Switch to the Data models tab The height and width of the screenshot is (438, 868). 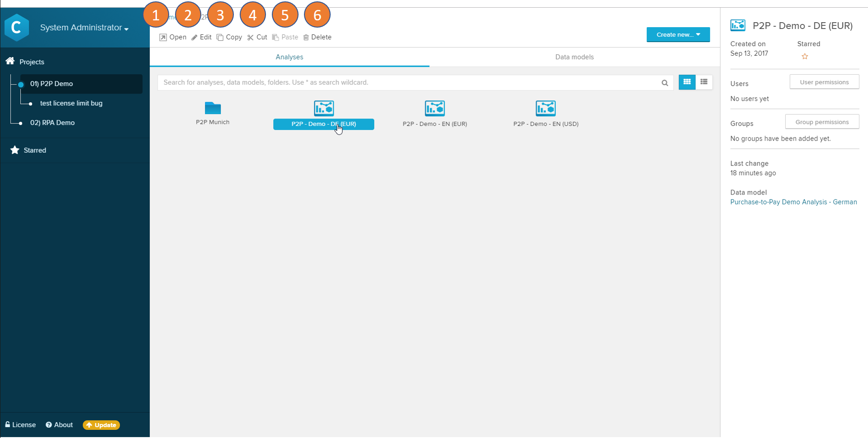(574, 57)
